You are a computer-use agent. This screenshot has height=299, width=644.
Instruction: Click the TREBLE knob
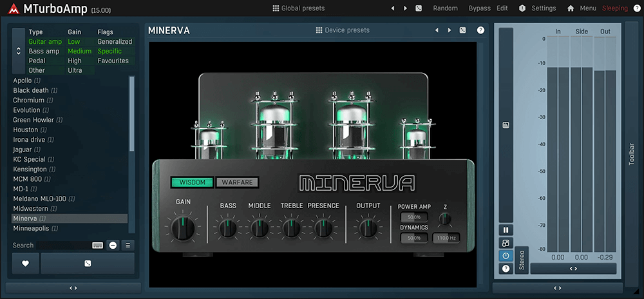pos(292,228)
